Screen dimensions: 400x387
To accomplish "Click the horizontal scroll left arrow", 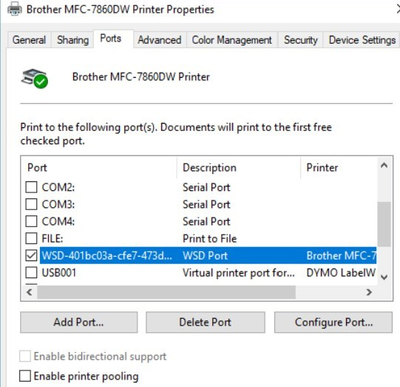I will [x=30, y=293].
